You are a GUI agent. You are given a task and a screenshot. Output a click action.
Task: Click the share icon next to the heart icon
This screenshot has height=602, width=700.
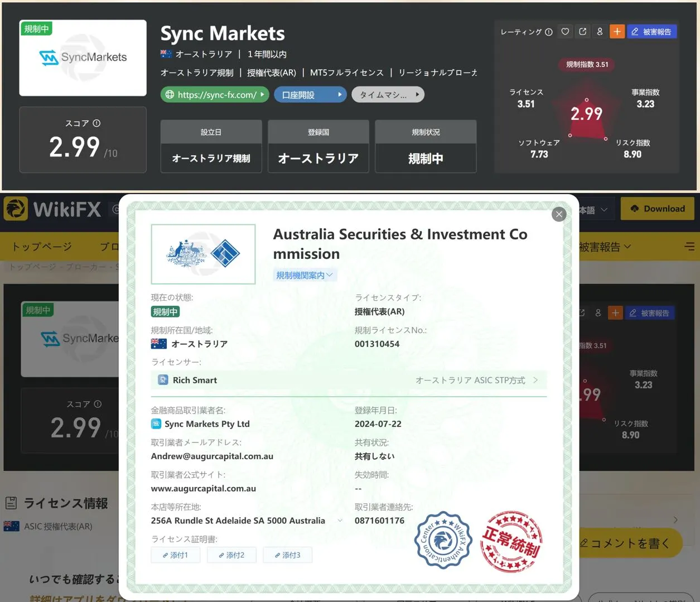(x=583, y=32)
